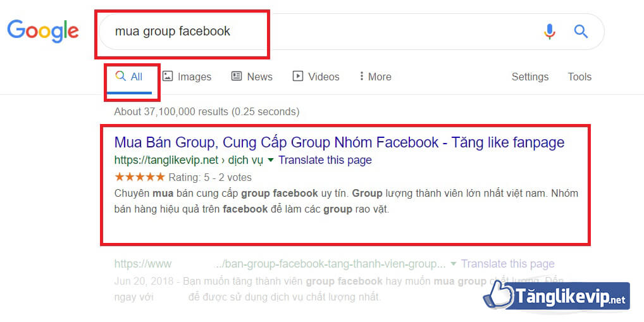
Task: Expand dropdown arrow on faded second result URL
Action: (x=453, y=264)
